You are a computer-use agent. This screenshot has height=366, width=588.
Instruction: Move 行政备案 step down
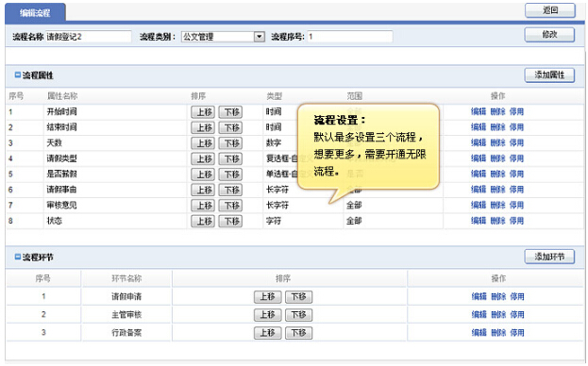point(298,333)
